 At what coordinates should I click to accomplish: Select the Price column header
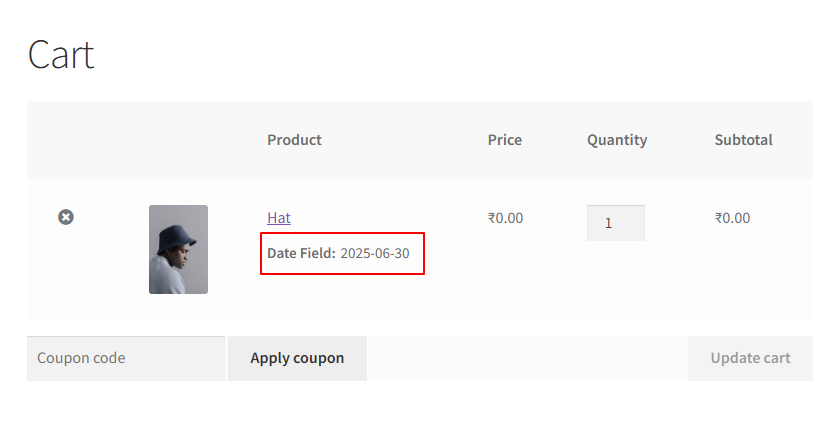point(505,140)
